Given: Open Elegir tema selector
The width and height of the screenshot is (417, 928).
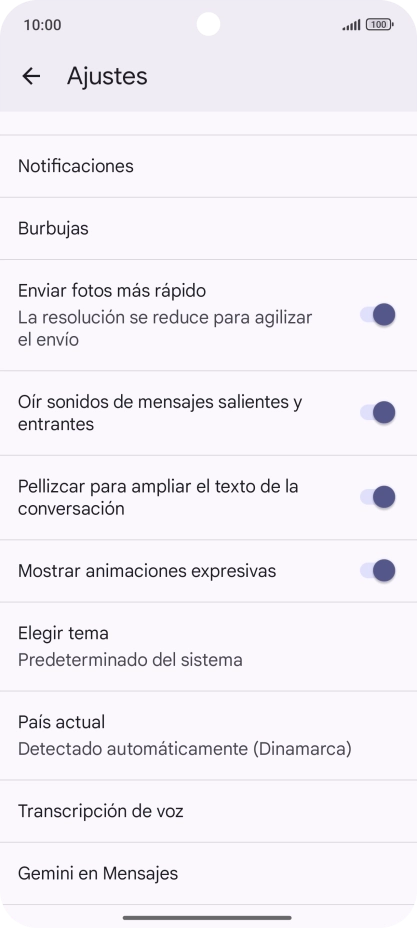Looking at the screenshot, I should tap(208, 646).
